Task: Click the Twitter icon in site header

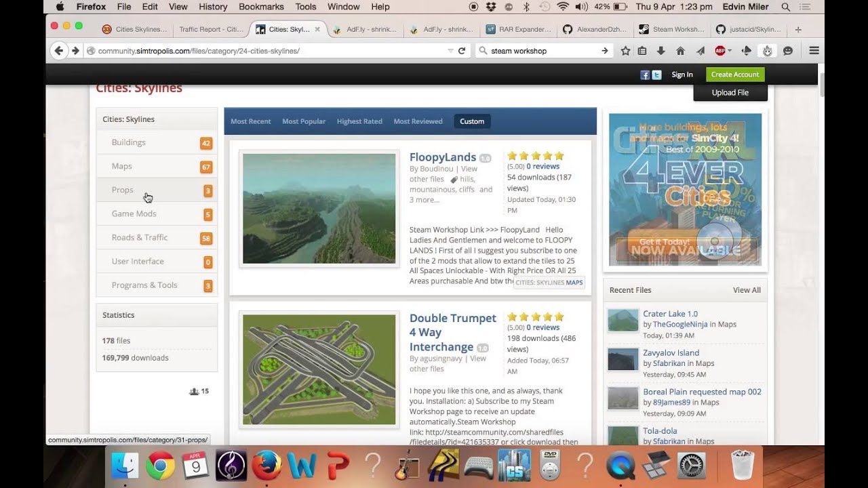Action: [656, 75]
